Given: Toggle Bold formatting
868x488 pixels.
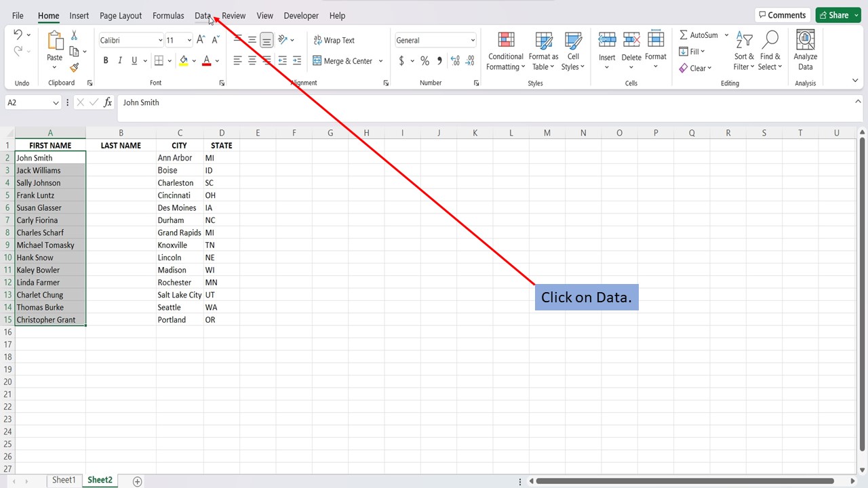Looking at the screenshot, I should point(106,61).
